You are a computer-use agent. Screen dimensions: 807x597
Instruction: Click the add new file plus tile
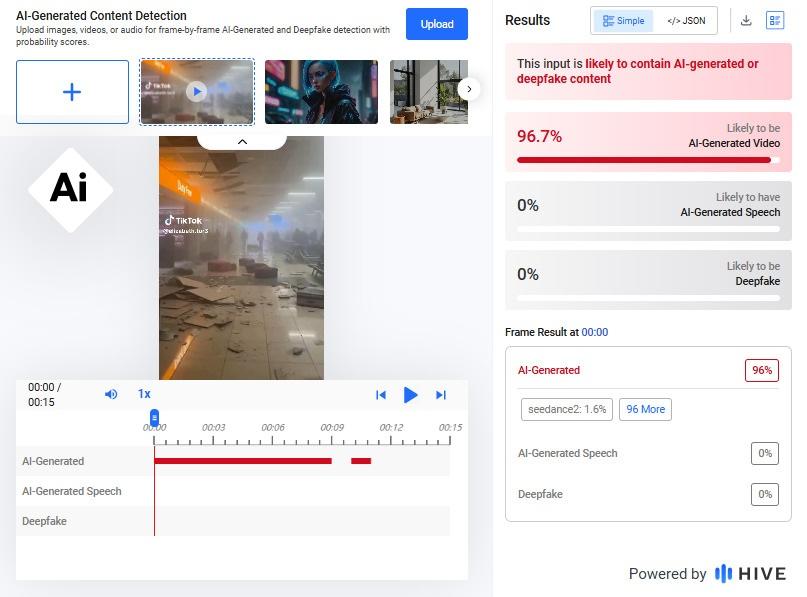coord(72,92)
